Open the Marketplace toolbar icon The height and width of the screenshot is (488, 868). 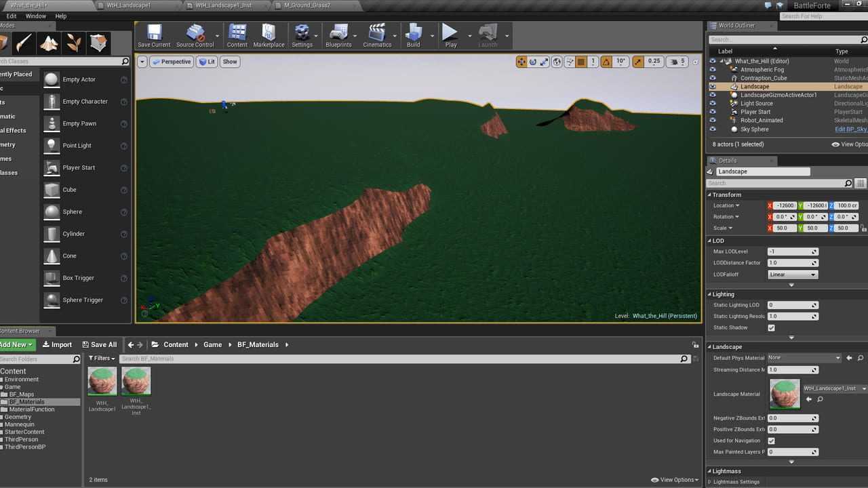tap(269, 35)
